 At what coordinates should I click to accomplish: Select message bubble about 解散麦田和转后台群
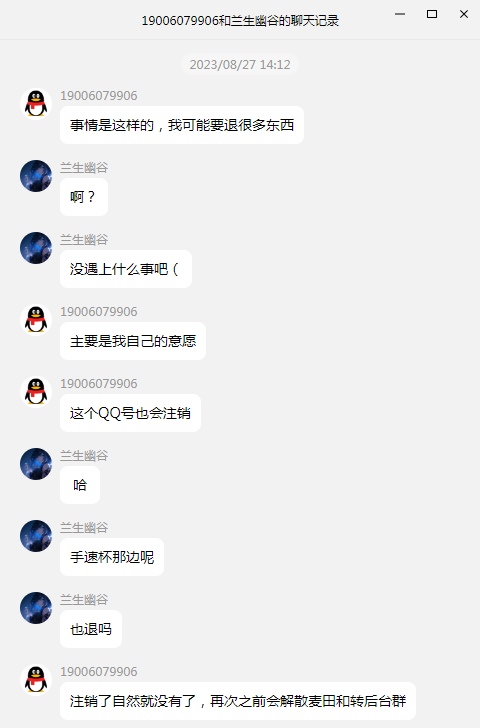[x=238, y=701]
